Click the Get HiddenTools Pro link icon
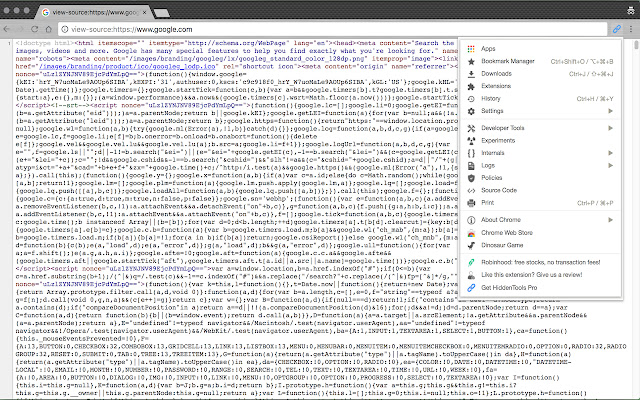The height and width of the screenshot is (400, 640). click(x=471, y=288)
